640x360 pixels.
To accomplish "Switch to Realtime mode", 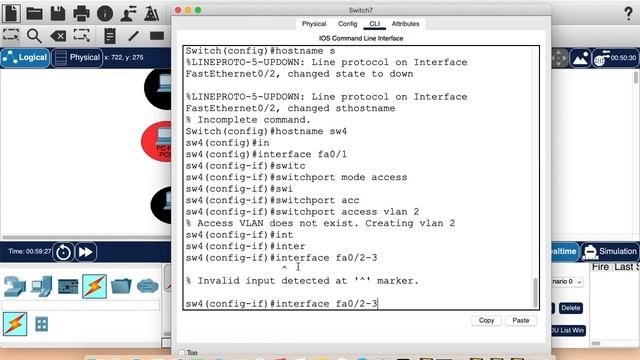I will (564, 251).
